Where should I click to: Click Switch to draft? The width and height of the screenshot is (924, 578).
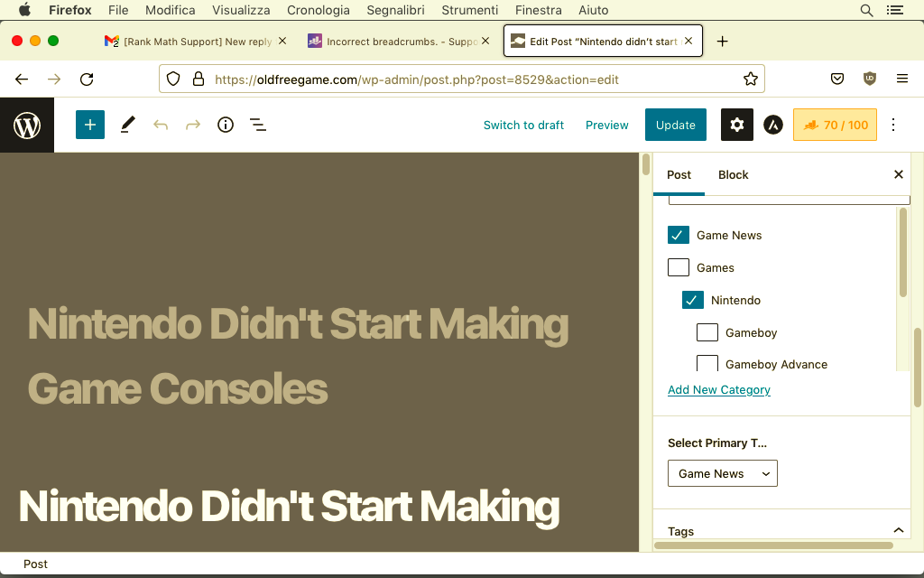pos(523,125)
